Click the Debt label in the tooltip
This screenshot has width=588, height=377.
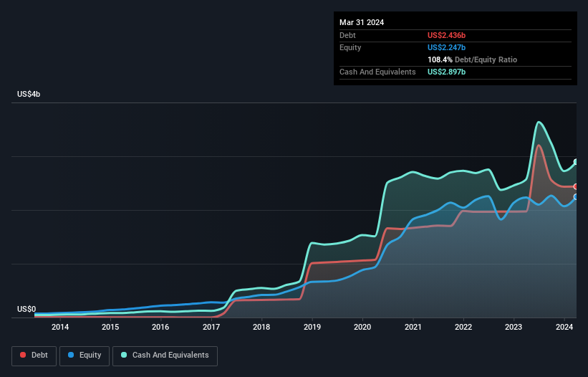347,35
